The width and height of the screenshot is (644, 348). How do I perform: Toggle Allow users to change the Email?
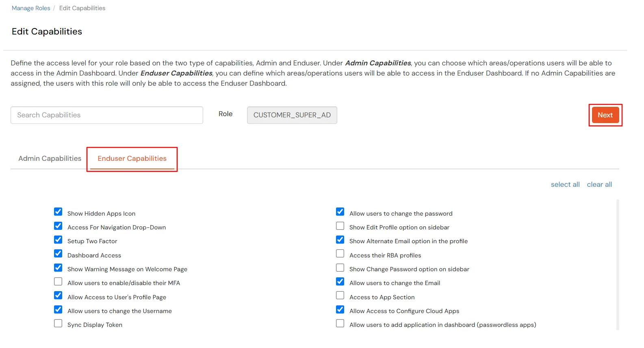click(x=340, y=281)
